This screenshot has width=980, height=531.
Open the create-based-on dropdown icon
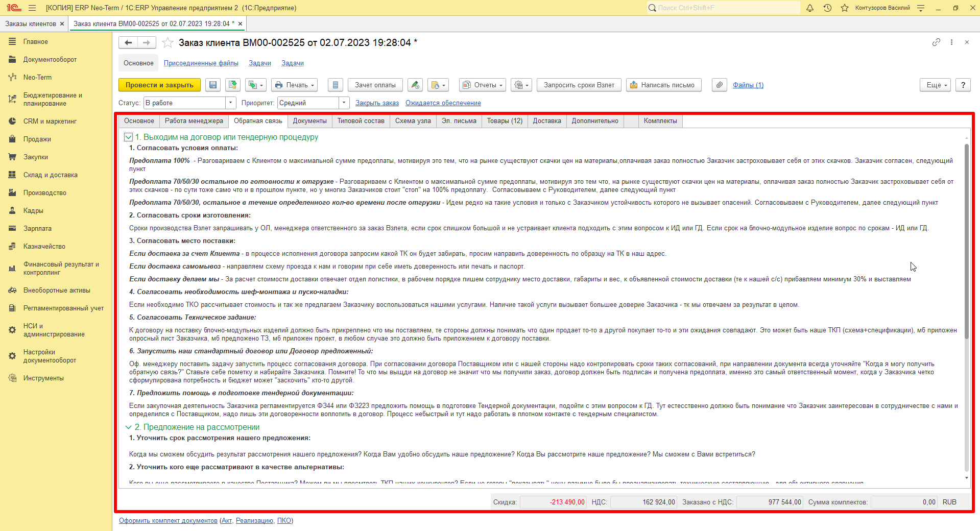tap(256, 85)
